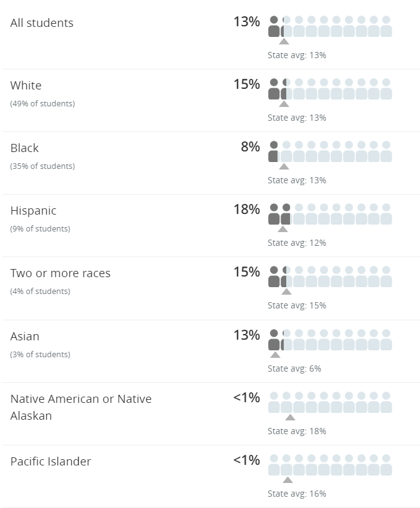
Task: Click the White row people pictogram
Action: point(330,89)
